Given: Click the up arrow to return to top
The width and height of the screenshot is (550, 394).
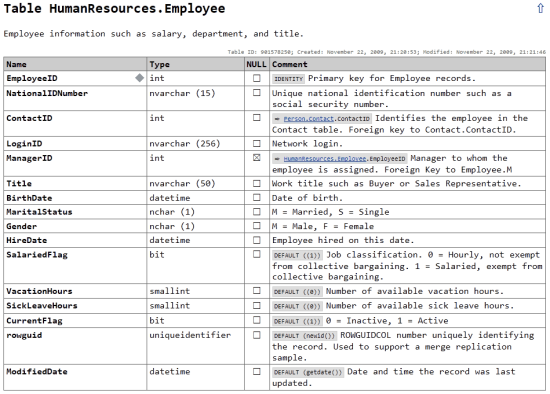Looking at the screenshot, I should click(x=541, y=8).
